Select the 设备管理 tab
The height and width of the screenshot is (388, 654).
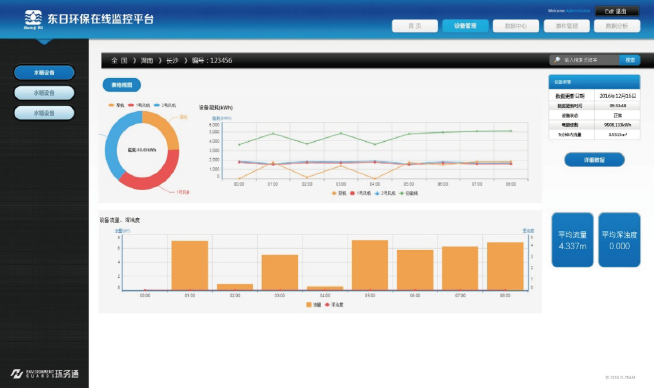[465, 26]
